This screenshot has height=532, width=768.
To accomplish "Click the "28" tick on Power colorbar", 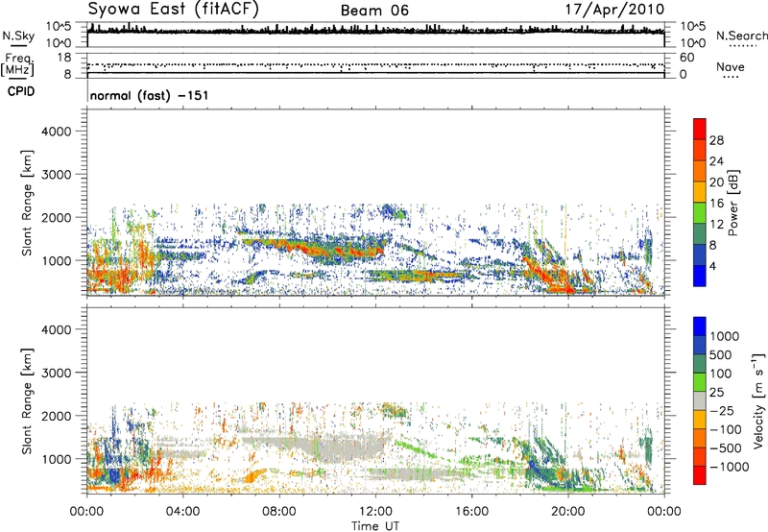I will (x=716, y=140).
